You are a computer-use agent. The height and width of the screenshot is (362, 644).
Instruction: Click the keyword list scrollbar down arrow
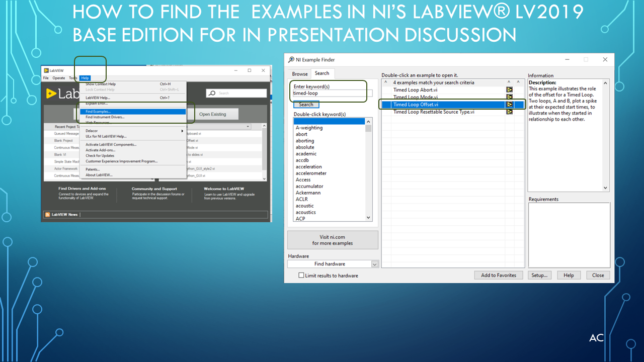coord(368,218)
